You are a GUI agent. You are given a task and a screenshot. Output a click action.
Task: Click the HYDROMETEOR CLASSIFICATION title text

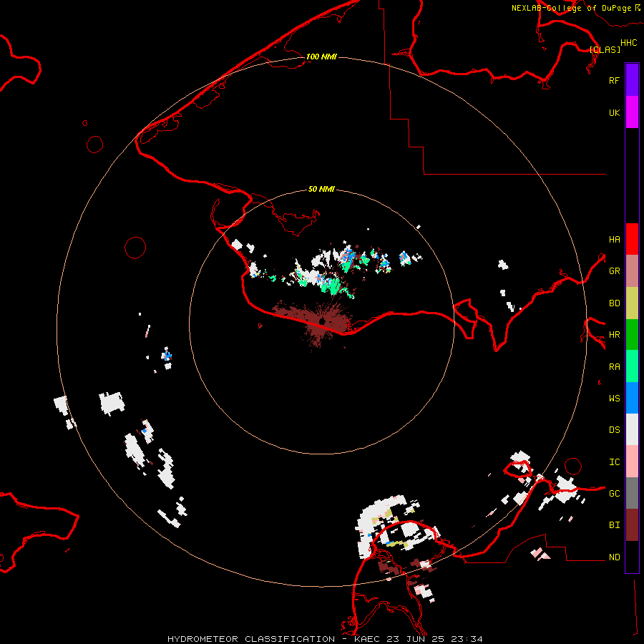point(251,639)
